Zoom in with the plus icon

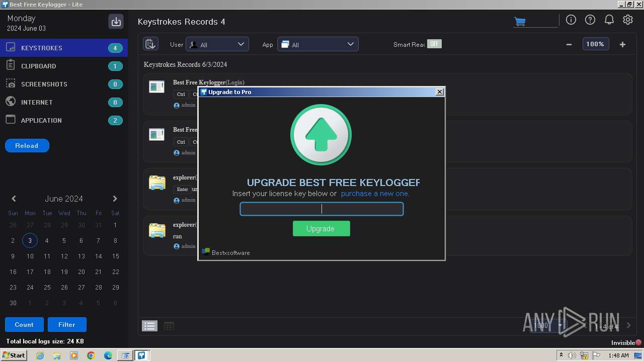622,44
